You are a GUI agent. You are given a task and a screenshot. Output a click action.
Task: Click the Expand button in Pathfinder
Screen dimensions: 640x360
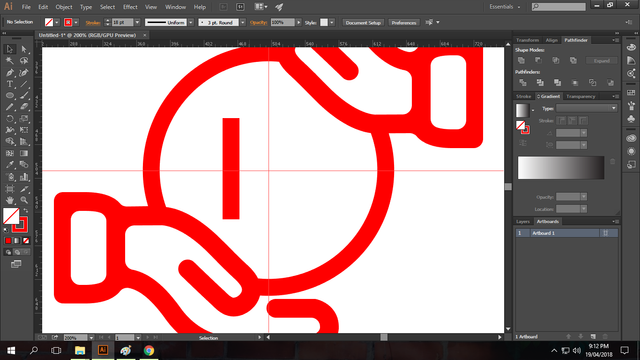(x=602, y=60)
